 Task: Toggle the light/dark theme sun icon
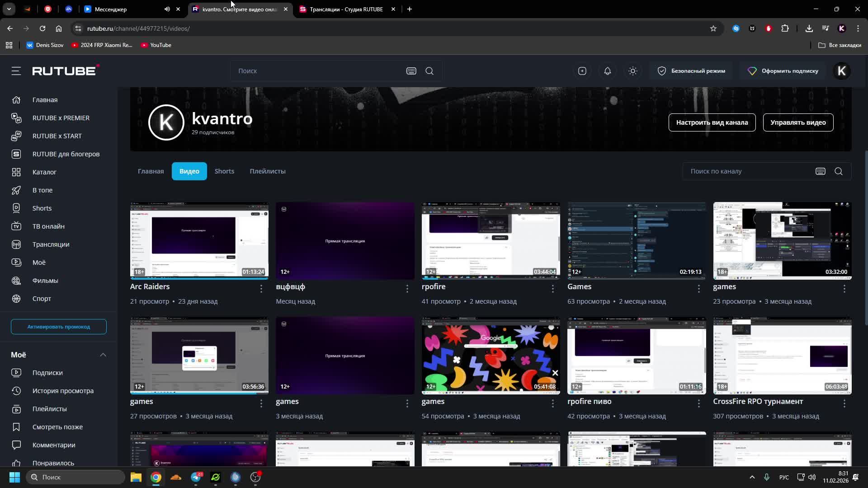coord(633,71)
